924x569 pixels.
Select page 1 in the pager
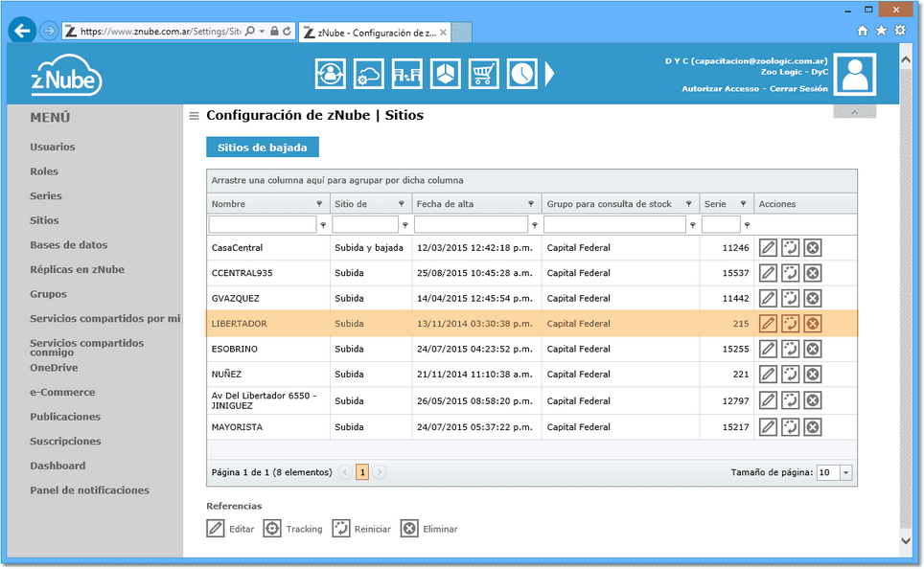click(x=362, y=472)
